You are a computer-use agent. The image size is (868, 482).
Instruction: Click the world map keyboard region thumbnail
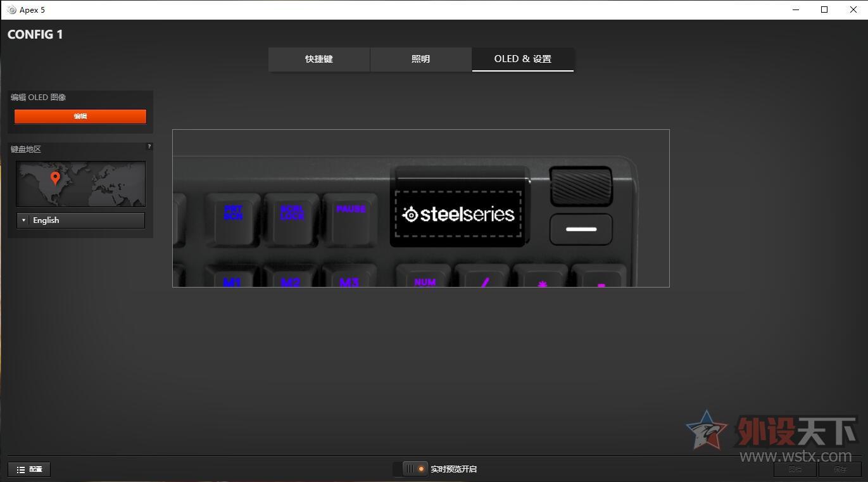click(x=81, y=184)
